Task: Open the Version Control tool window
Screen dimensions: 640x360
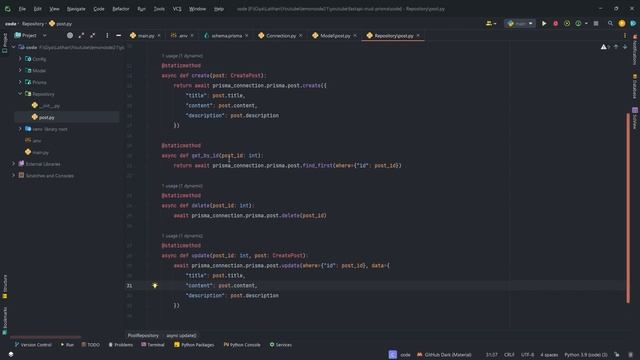Action: 33,345
